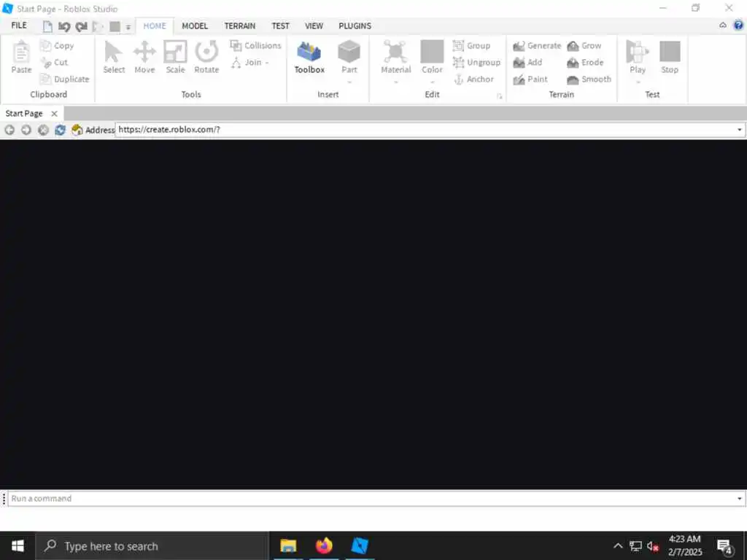Open the FILE menu
This screenshot has height=560, width=747.
tap(19, 26)
